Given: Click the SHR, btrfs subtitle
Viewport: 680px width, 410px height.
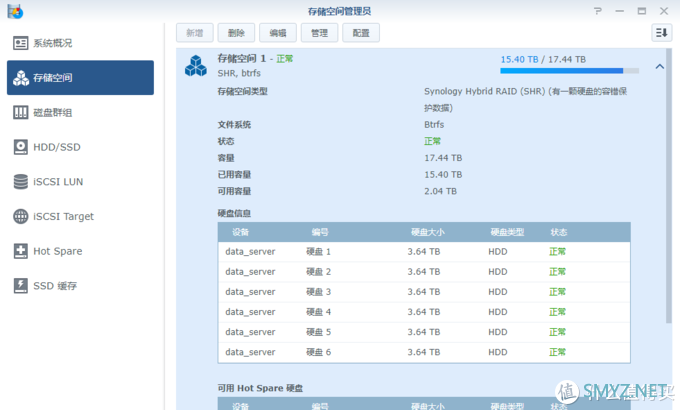Looking at the screenshot, I should coord(239,73).
